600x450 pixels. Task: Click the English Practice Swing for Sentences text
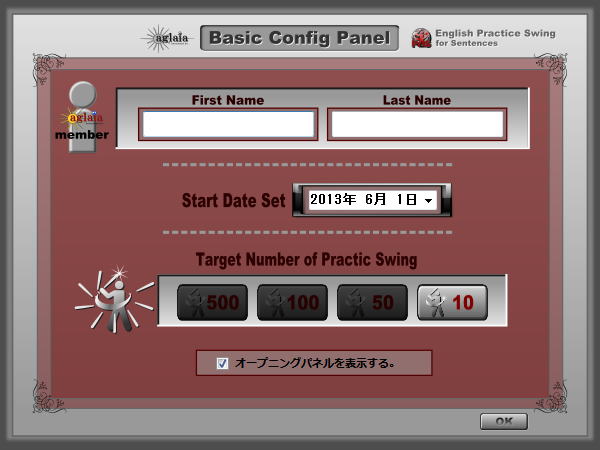click(495, 38)
